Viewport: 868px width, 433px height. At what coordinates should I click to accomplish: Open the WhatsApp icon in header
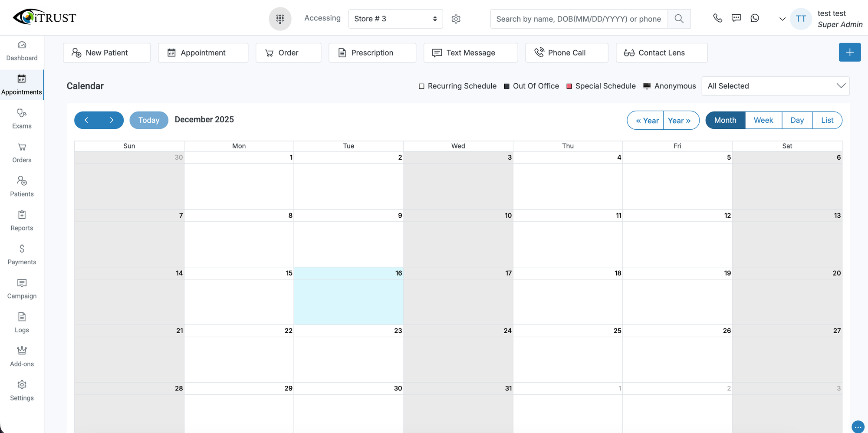pos(755,18)
